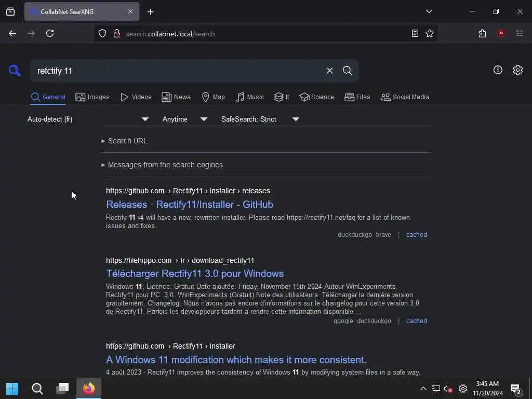Reload the current page
The height and width of the screenshot is (399, 532).
50,33
